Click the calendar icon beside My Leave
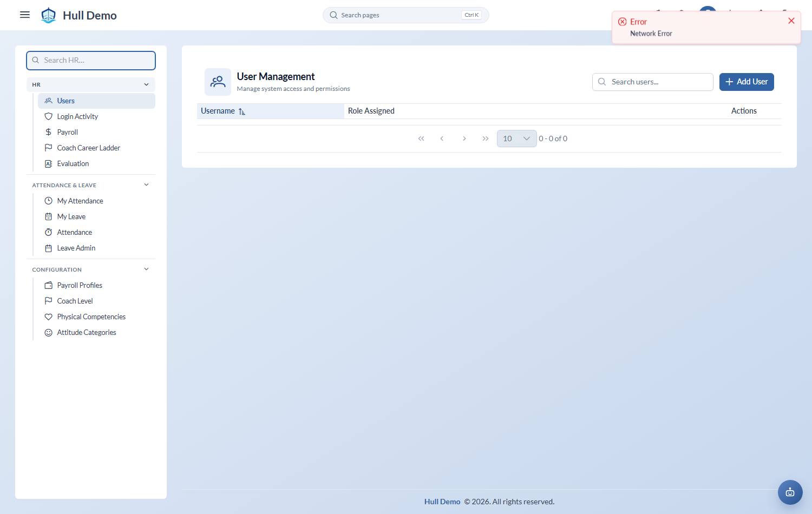This screenshot has width=812, height=514. click(48, 216)
